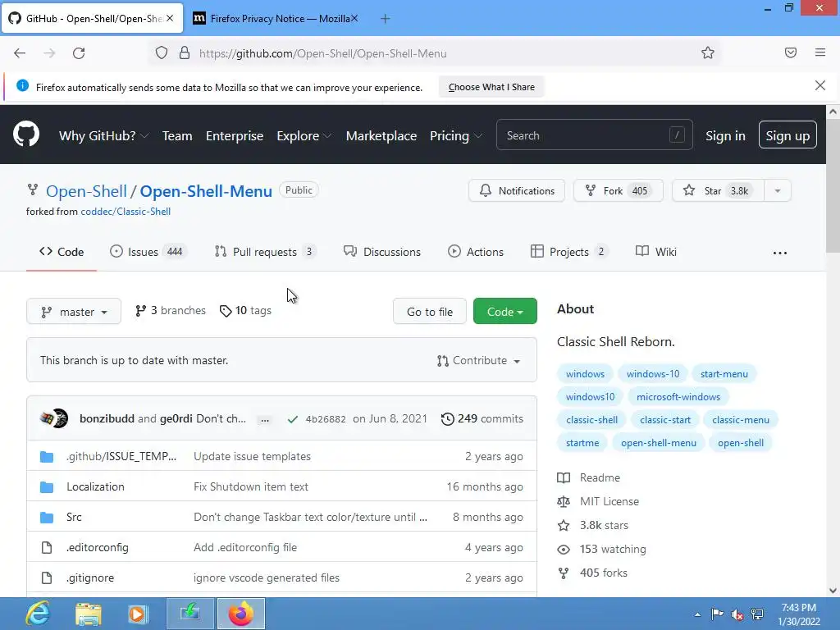The height and width of the screenshot is (630, 840).
Task: Open the .github/ISSUE_TEMP... folder
Action: [121, 456]
